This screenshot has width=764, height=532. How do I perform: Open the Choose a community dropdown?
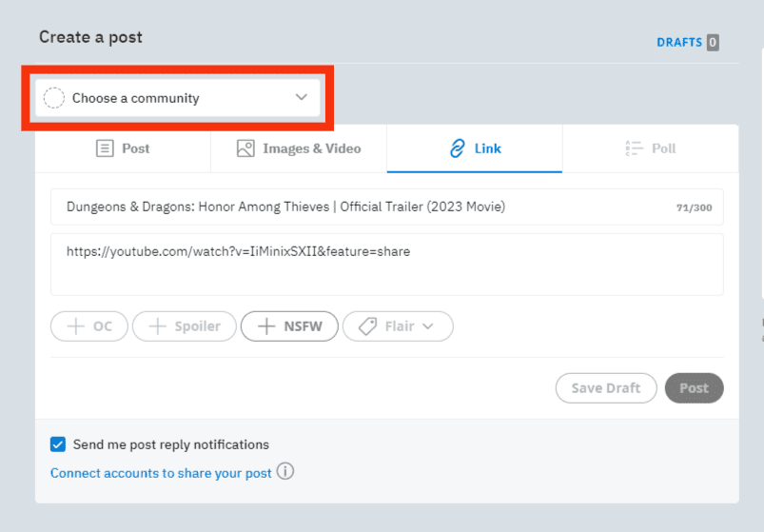coord(177,98)
